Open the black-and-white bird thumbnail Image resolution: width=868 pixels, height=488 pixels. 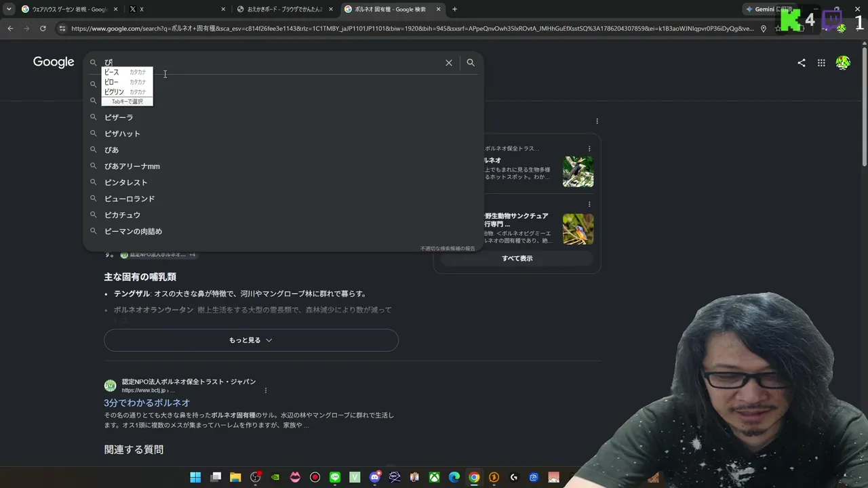[578, 172]
